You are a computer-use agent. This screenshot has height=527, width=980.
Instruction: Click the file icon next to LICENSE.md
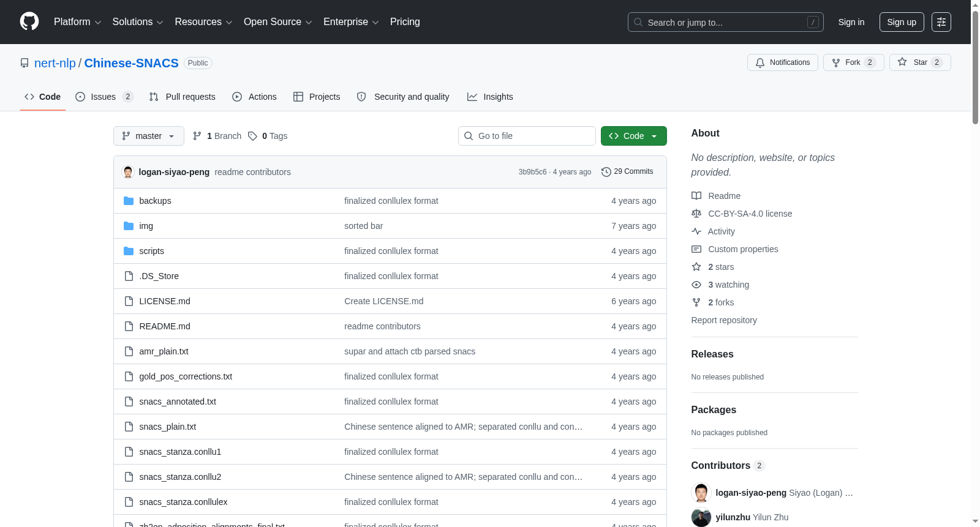click(x=129, y=301)
